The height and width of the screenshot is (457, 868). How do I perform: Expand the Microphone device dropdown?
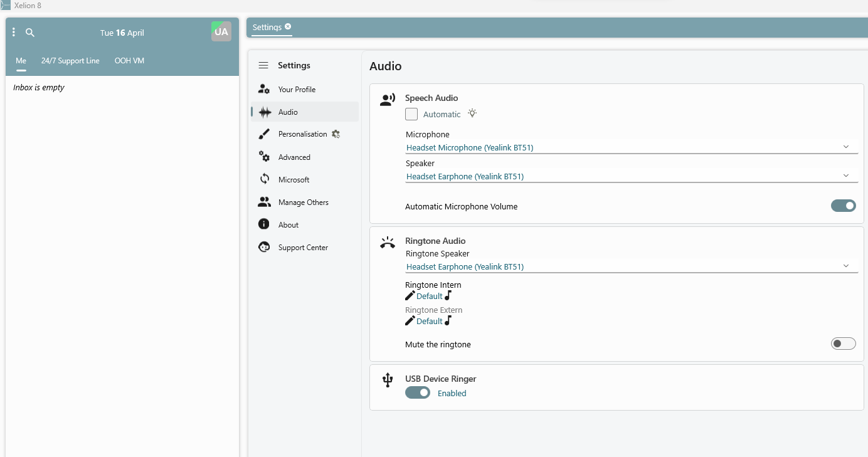(x=632, y=147)
